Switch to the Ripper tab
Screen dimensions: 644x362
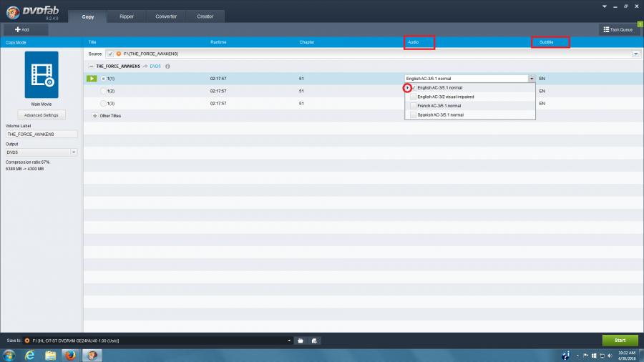click(x=125, y=16)
